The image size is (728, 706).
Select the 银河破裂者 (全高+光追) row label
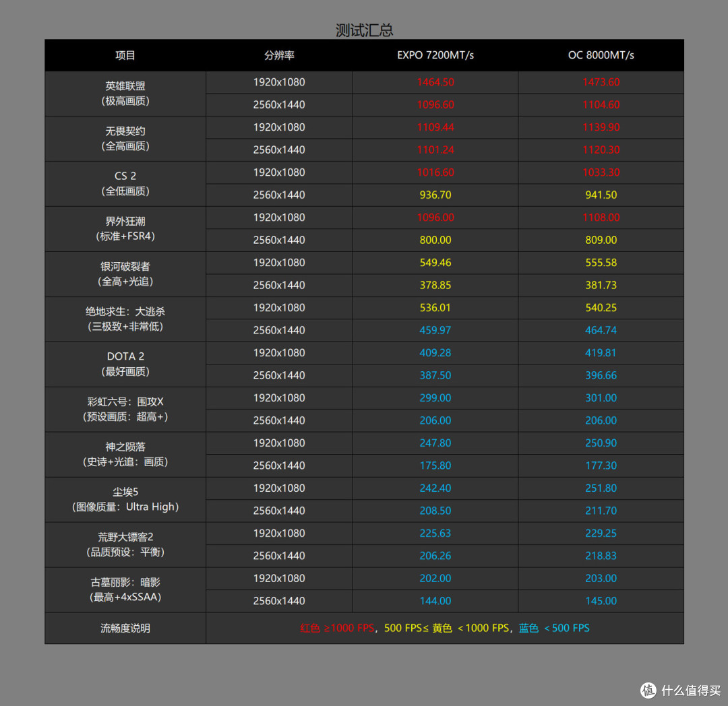click(125, 274)
